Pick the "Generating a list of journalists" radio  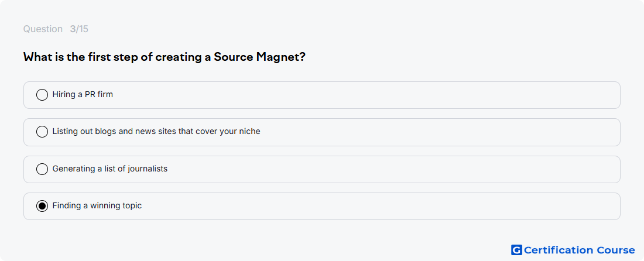42,169
